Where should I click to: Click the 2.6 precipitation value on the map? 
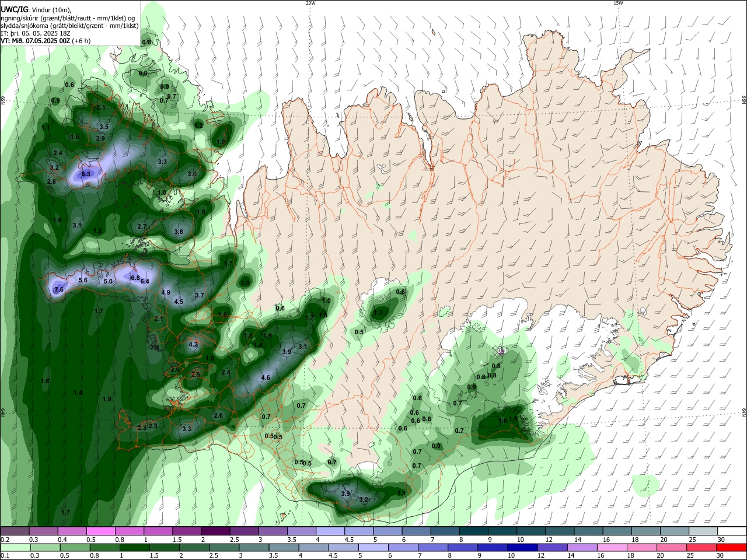pos(218,416)
